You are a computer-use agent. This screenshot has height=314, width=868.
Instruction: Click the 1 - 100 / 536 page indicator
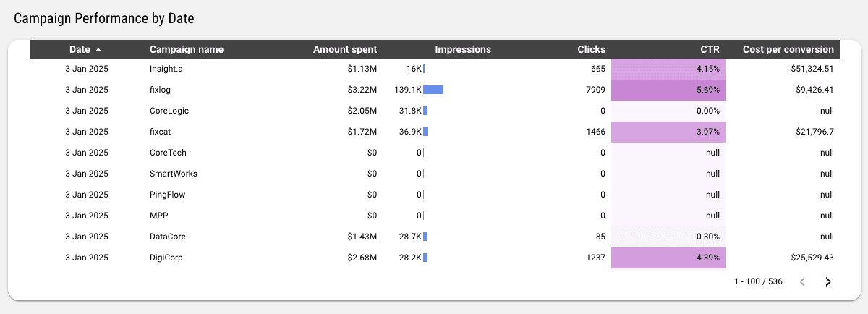click(x=758, y=282)
